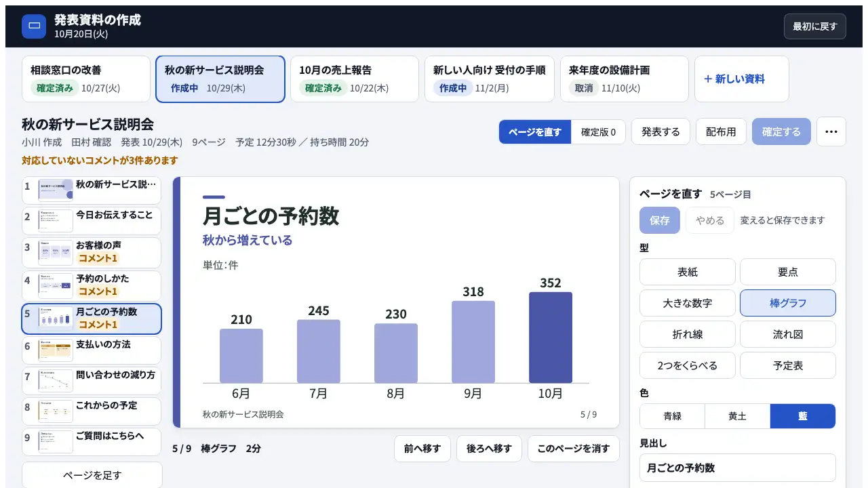Choose 流れ図 layout type
The image size is (868, 488).
(x=788, y=334)
